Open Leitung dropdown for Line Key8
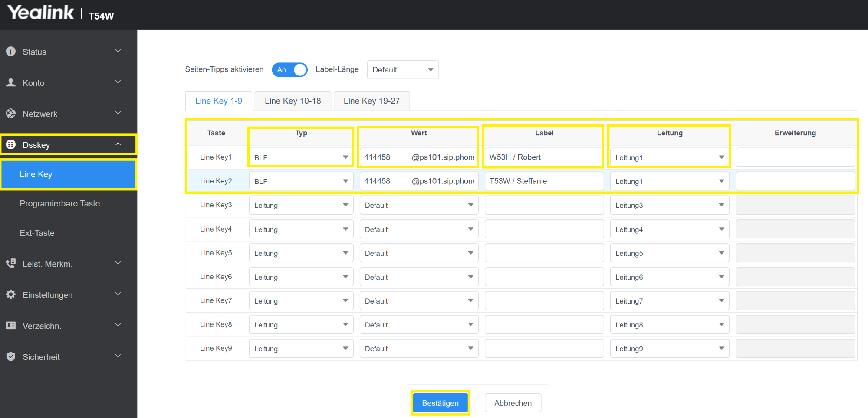 [x=670, y=325]
